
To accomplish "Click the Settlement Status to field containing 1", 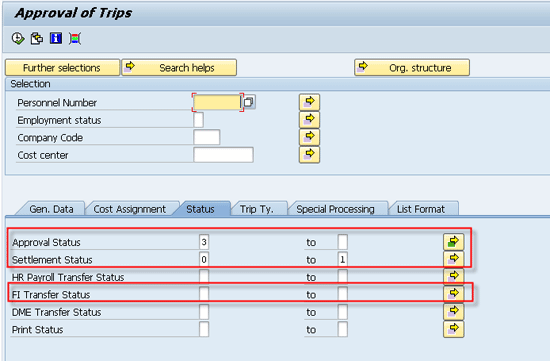I will coord(343,259).
